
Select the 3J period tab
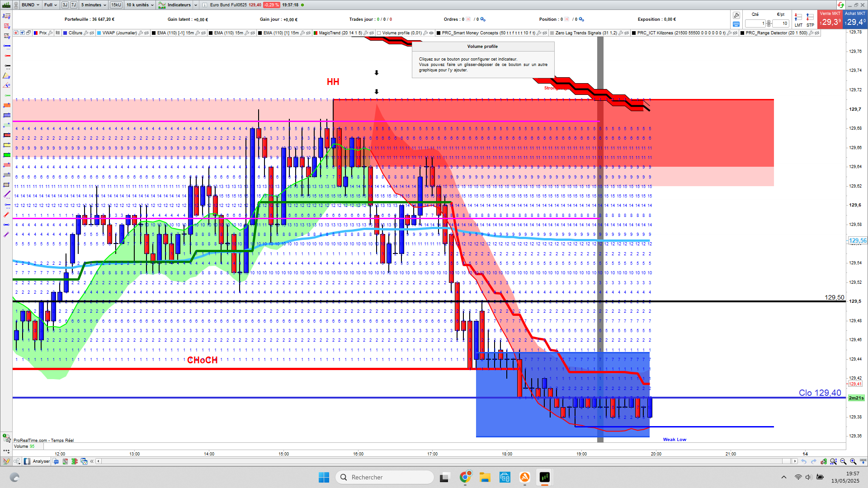coord(65,5)
